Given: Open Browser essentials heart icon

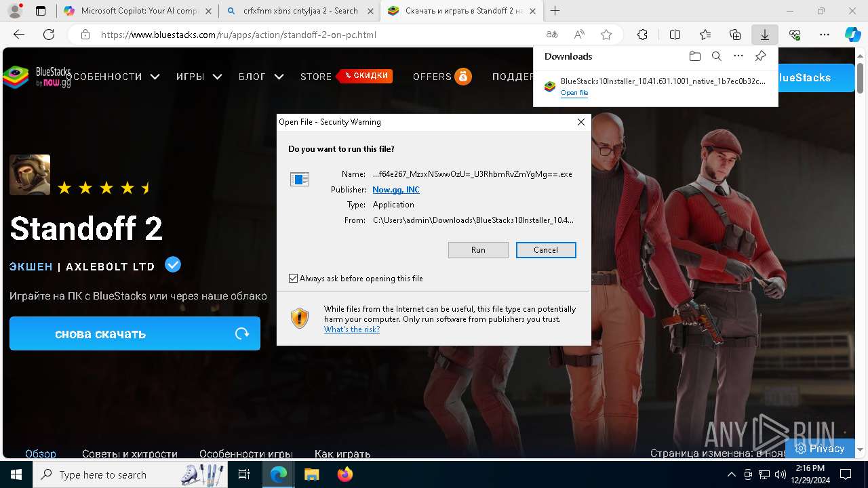Looking at the screenshot, I should coord(795,35).
